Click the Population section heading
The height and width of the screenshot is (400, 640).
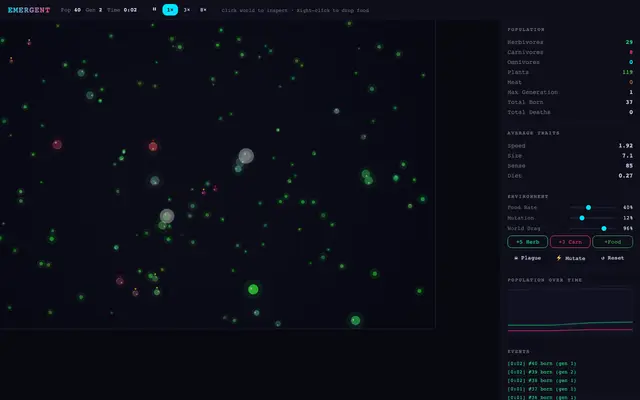[526, 29]
